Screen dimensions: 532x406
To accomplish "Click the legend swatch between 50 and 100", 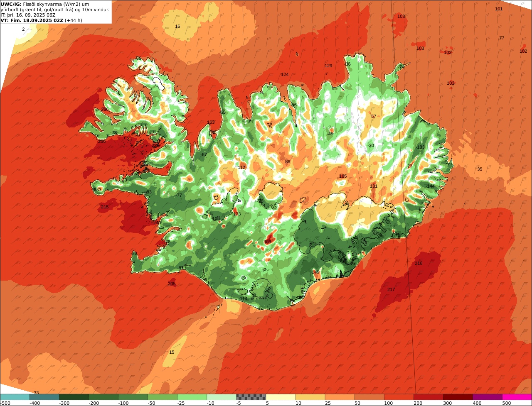I will 369,397.
